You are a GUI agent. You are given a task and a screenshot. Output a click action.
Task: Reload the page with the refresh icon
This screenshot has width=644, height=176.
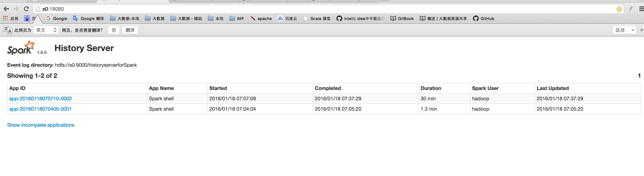[26, 9]
